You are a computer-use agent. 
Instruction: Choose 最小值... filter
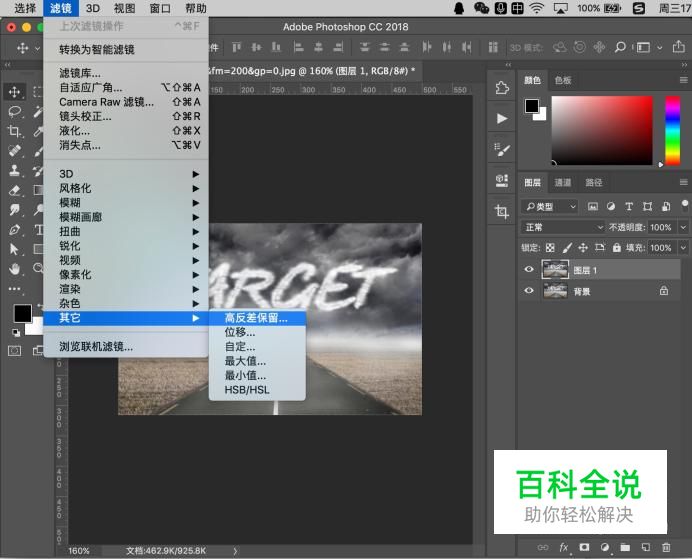(257, 375)
